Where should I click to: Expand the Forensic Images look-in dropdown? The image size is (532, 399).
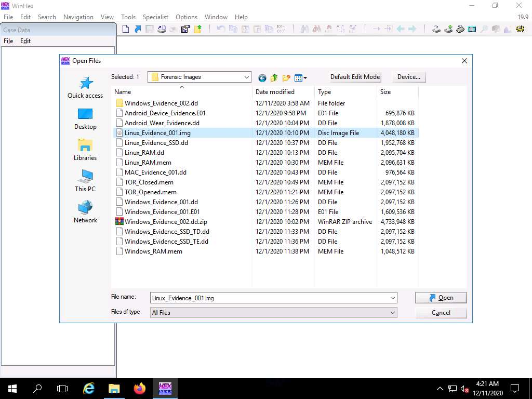click(247, 77)
